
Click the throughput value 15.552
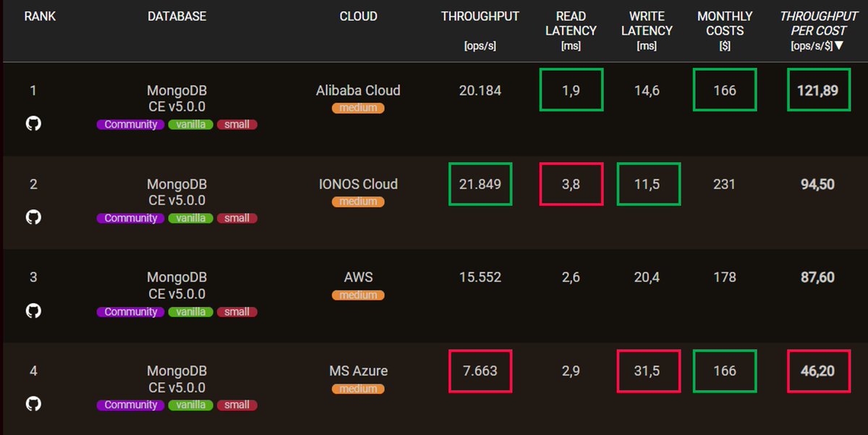pos(480,277)
